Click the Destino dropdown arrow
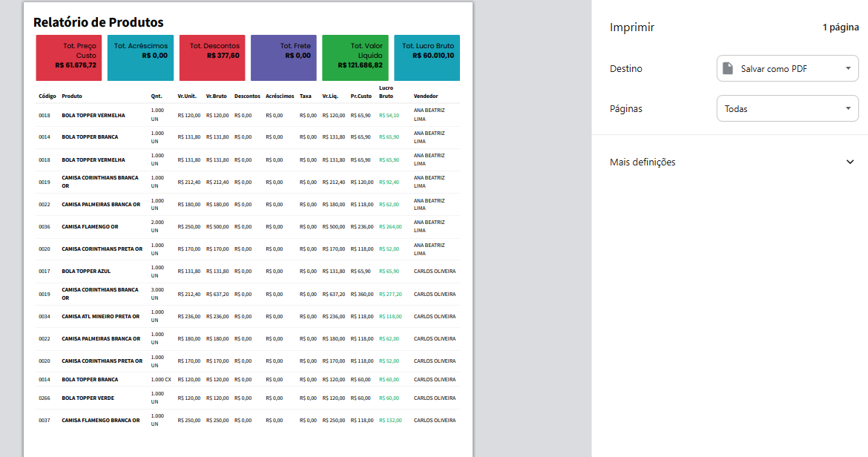 point(849,69)
